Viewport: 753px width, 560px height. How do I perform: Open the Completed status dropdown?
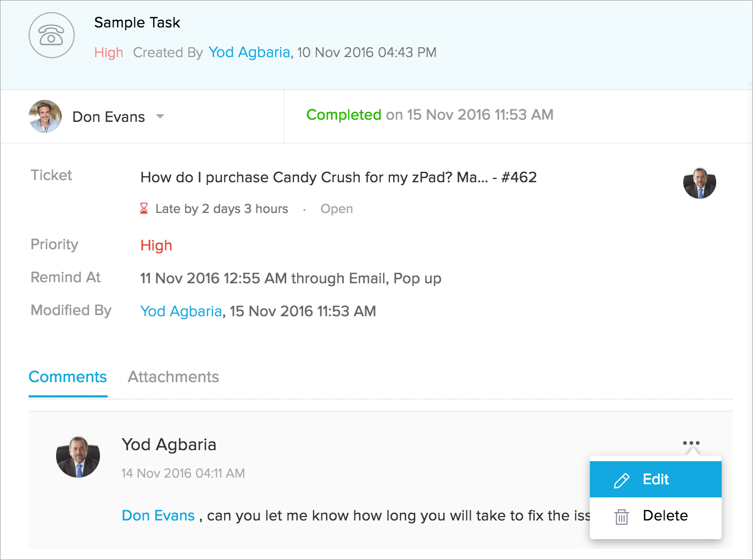pyautogui.click(x=343, y=115)
